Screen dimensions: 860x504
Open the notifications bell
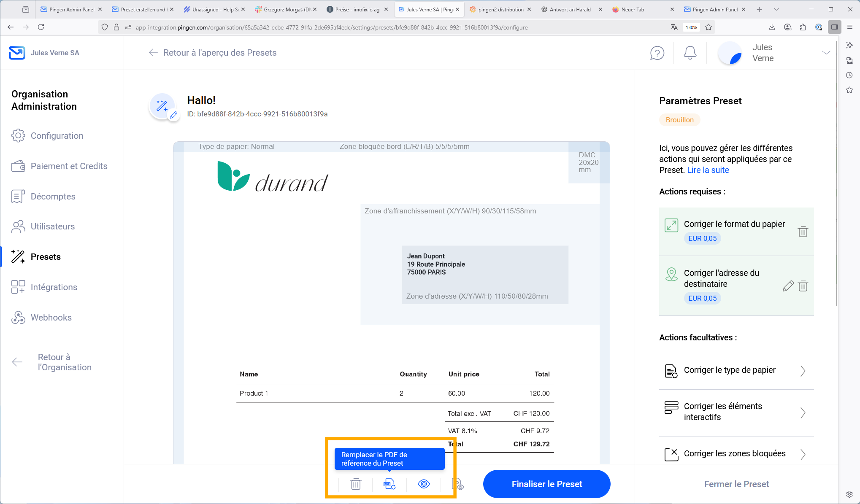pos(690,53)
